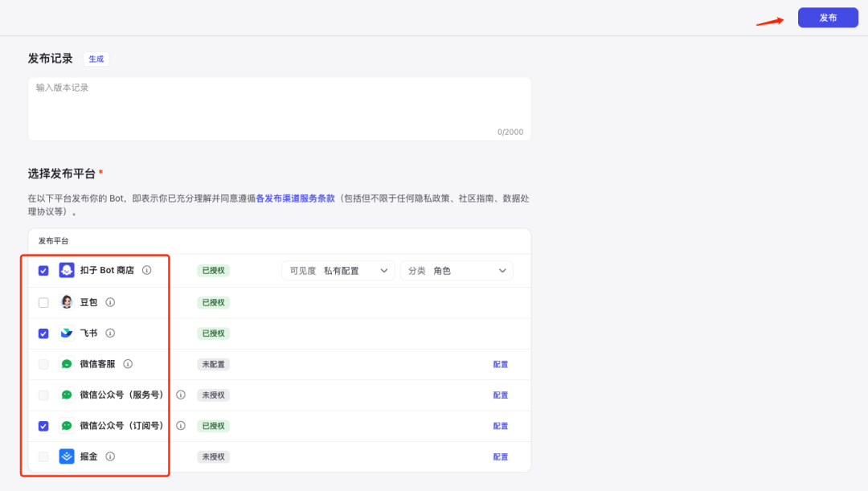Click the 未授权 tag in 掘金 row

pyautogui.click(x=213, y=456)
